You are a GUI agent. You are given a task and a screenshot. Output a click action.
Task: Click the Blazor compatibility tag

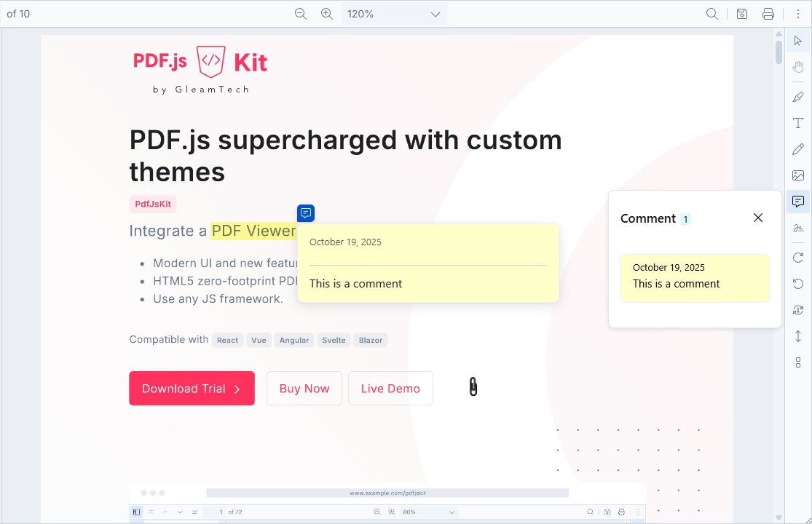(371, 340)
